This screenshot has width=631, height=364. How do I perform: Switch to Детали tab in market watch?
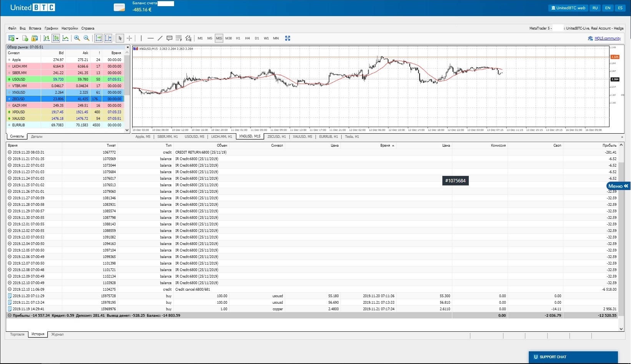(x=37, y=137)
